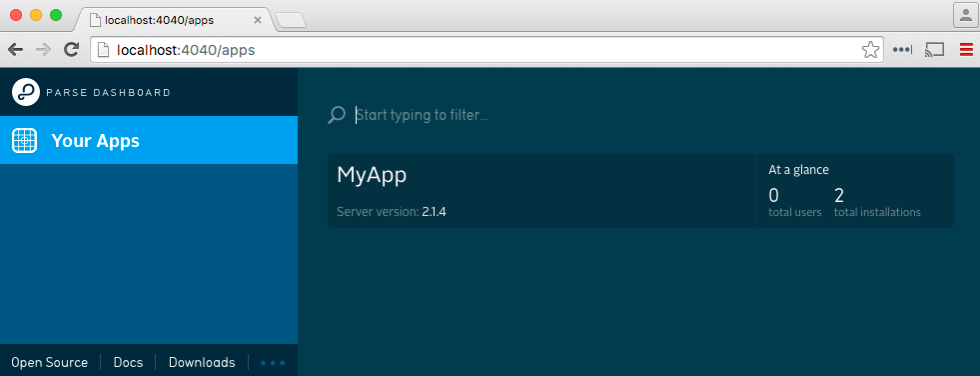980x376 pixels.
Task: Click the browser forward arrow
Action: (x=43, y=50)
